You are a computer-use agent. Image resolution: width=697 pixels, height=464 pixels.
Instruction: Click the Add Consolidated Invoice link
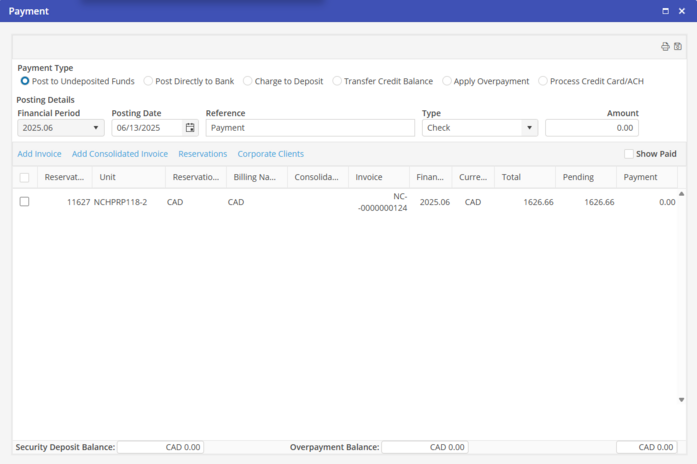tap(120, 154)
